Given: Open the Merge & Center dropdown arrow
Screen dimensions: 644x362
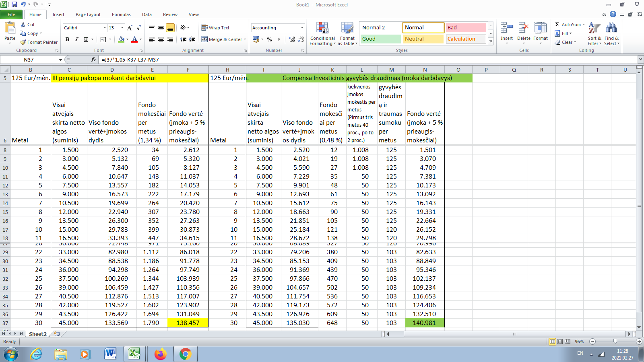Looking at the screenshot, I should tap(246, 39).
